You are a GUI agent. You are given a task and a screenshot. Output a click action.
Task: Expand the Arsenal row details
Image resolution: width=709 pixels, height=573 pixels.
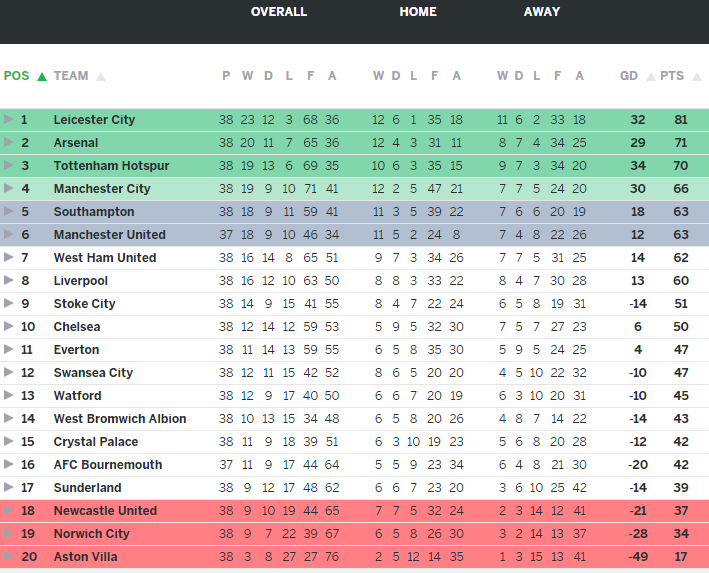pos(9,143)
